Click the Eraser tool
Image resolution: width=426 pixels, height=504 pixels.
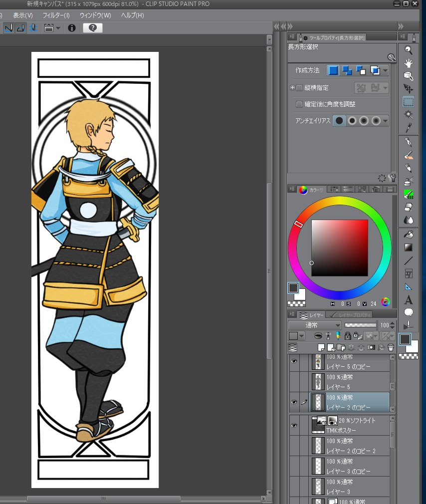pyautogui.click(x=409, y=207)
